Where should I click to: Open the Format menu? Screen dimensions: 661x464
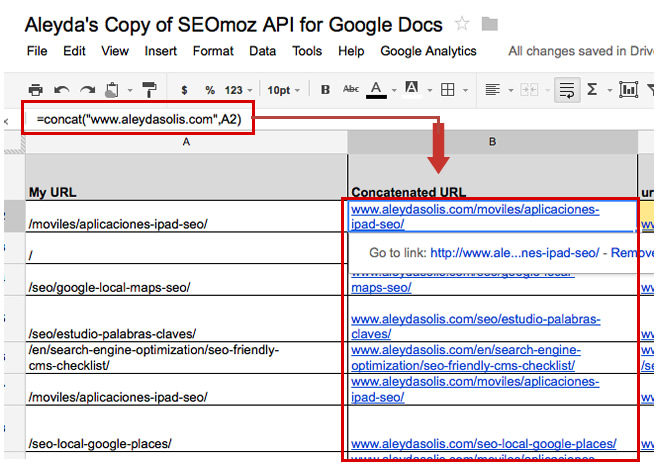coord(213,51)
